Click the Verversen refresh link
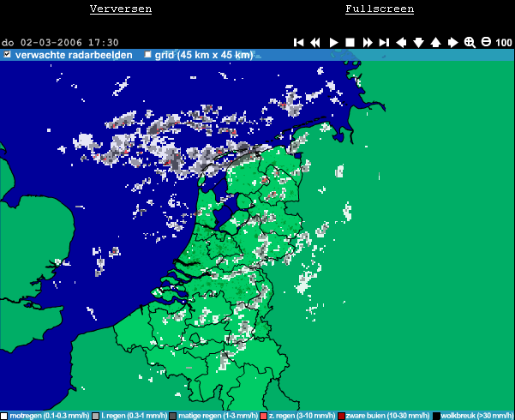 (121, 9)
